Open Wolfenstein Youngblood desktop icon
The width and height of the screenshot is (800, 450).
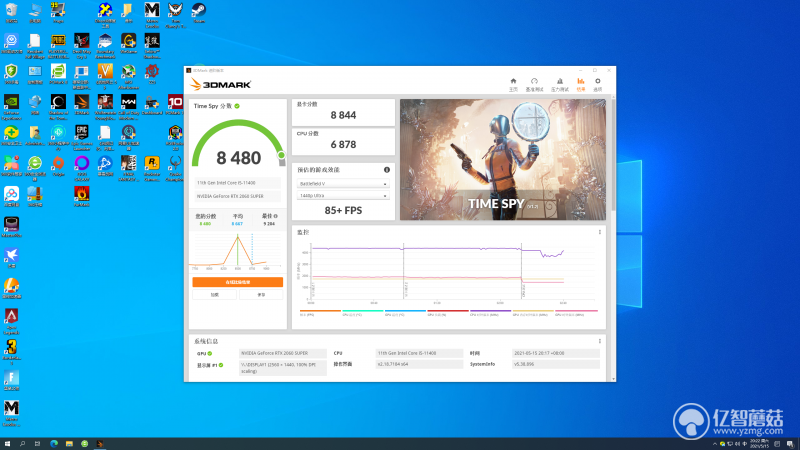pos(105,107)
